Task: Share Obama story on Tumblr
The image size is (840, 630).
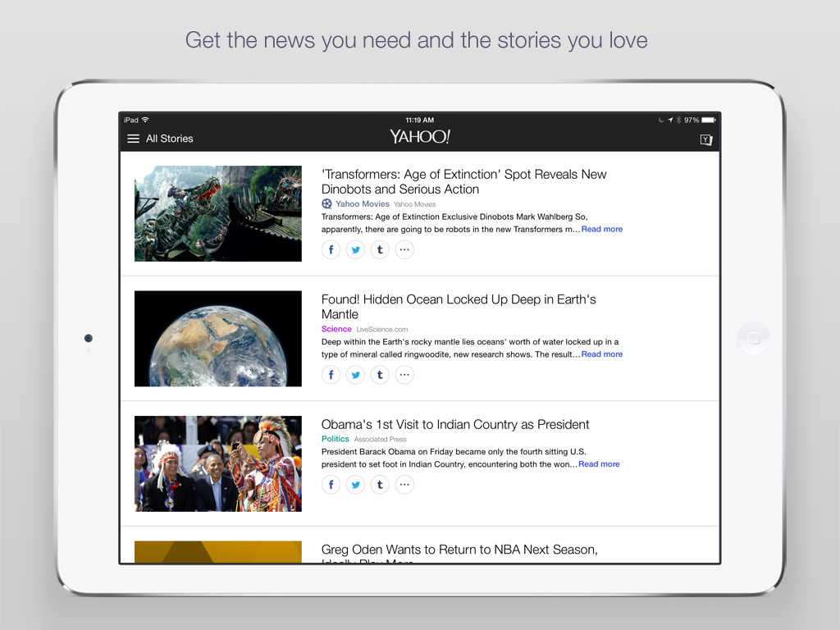Action: (380, 485)
